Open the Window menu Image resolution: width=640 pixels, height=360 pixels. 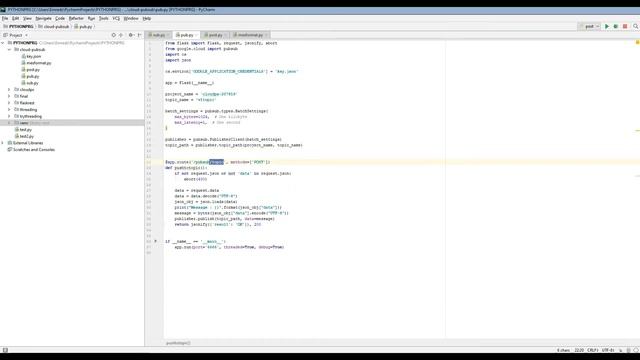[x=131, y=18]
